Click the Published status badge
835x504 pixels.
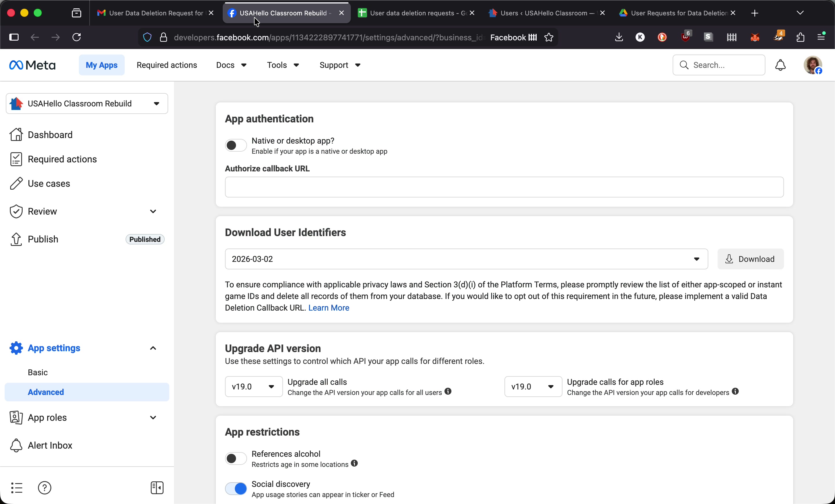(145, 239)
